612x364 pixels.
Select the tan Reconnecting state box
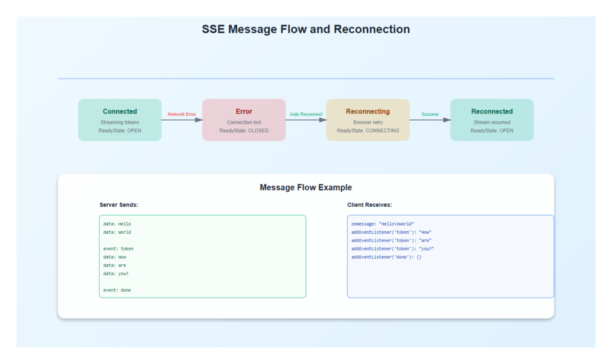pos(368,120)
